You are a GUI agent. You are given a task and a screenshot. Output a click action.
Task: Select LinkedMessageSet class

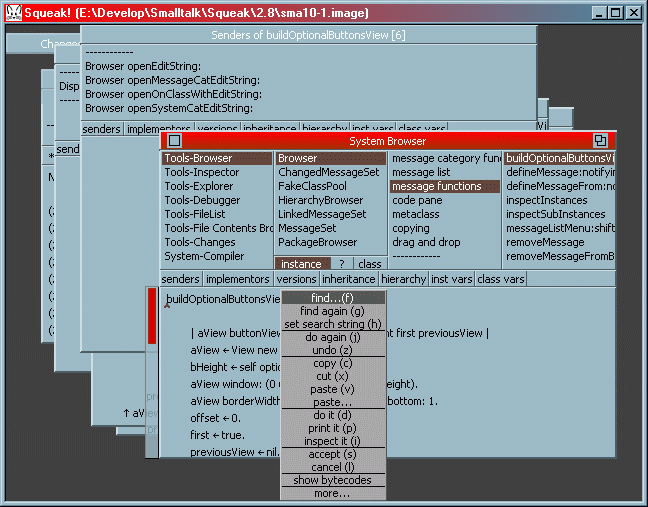pyautogui.click(x=331, y=214)
